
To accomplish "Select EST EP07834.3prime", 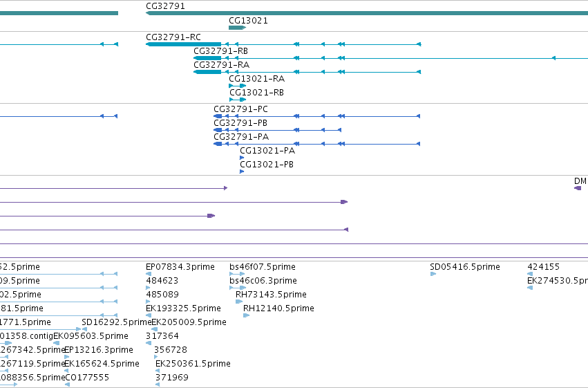I will 180,267.
